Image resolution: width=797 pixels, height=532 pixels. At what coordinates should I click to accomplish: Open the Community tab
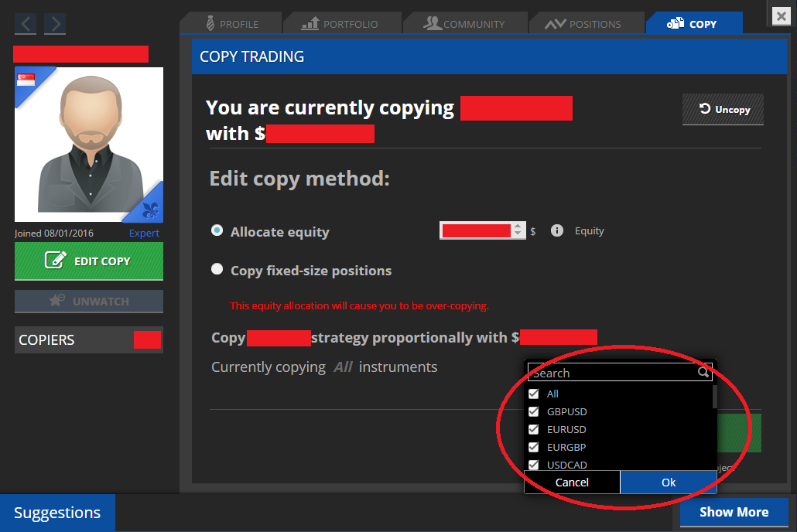coord(464,24)
